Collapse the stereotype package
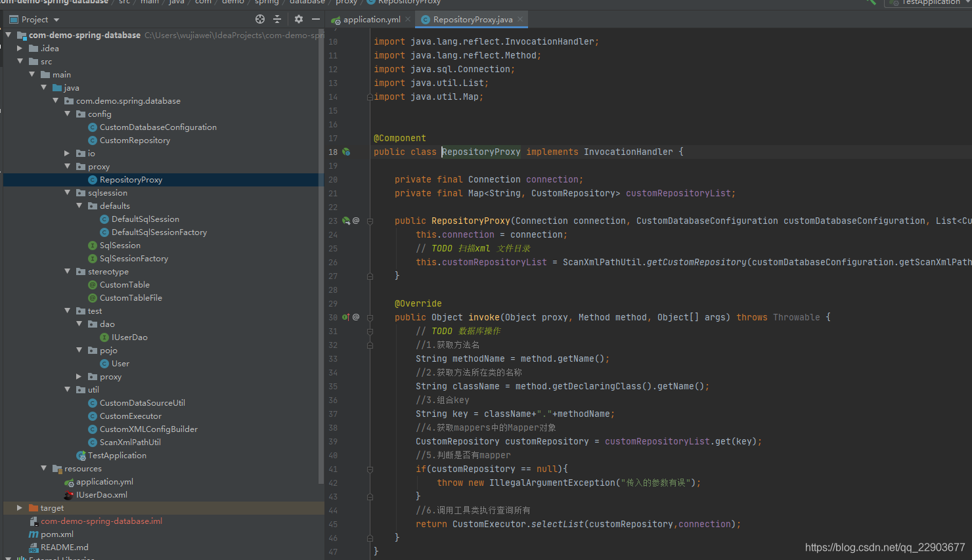The image size is (972, 560). pos(68,271)
